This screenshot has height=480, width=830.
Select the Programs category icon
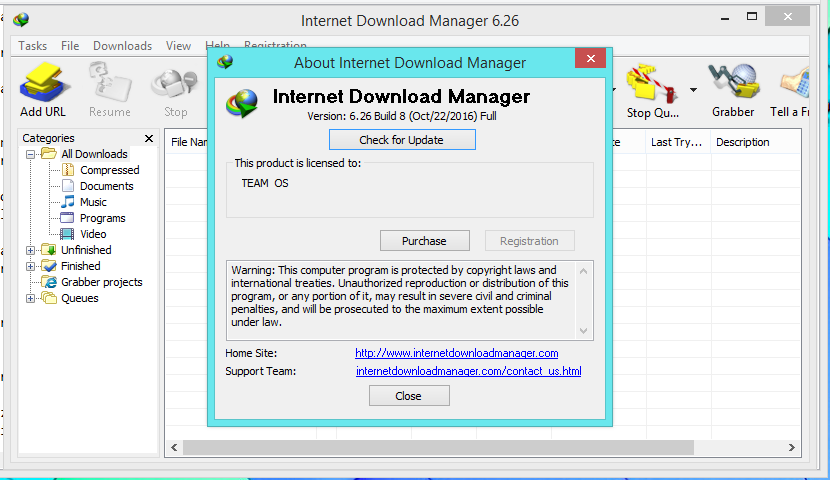[x=67, y=218]
